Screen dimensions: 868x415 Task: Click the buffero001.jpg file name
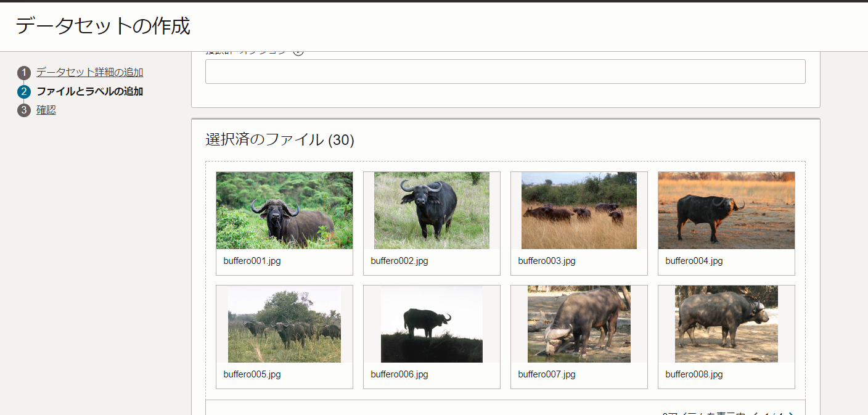pyautogui.click(x=252, y=261)
